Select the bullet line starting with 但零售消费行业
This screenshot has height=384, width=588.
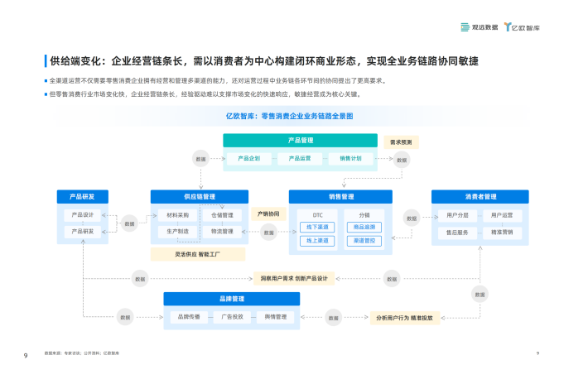205,94
